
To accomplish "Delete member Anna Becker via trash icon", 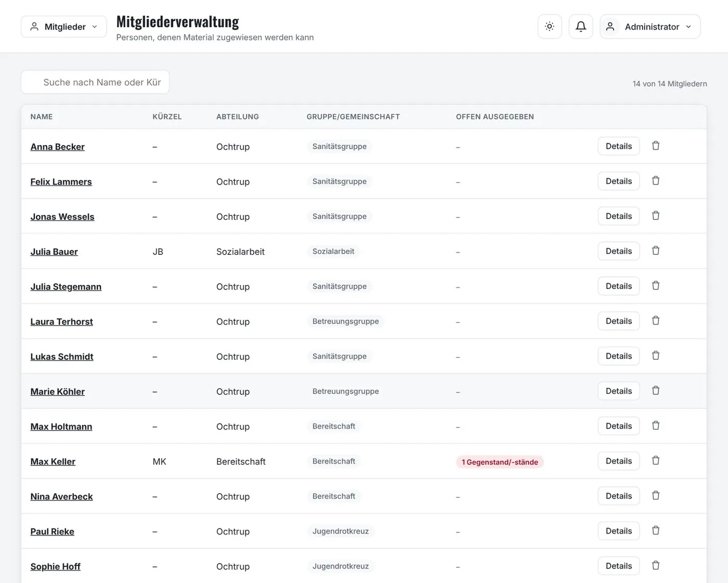I will coord(656,146).
